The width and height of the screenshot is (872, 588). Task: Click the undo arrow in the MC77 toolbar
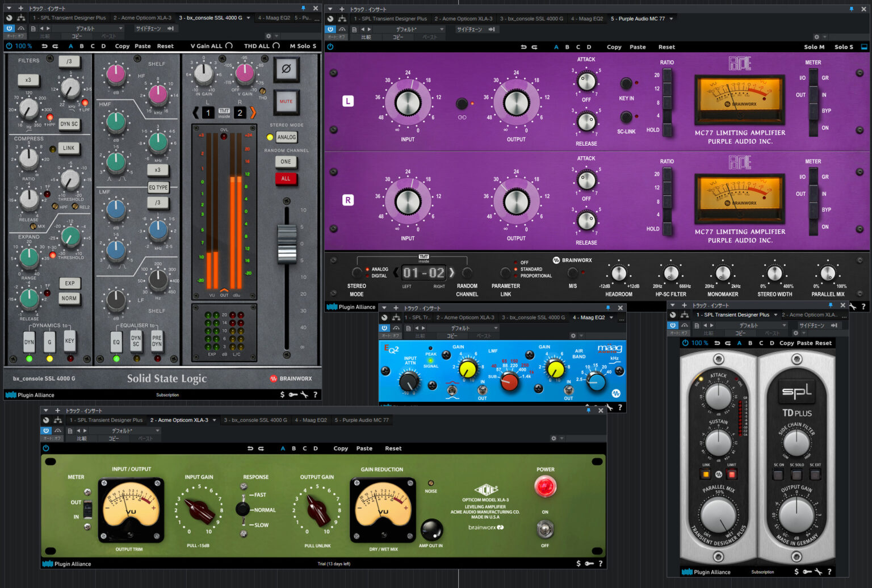[523, 47]
